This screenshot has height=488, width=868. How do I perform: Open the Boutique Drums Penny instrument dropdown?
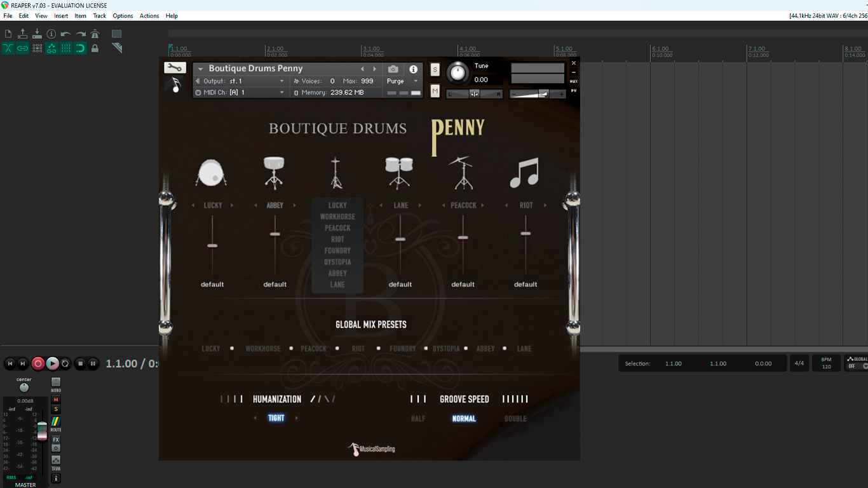coord(200,69)
